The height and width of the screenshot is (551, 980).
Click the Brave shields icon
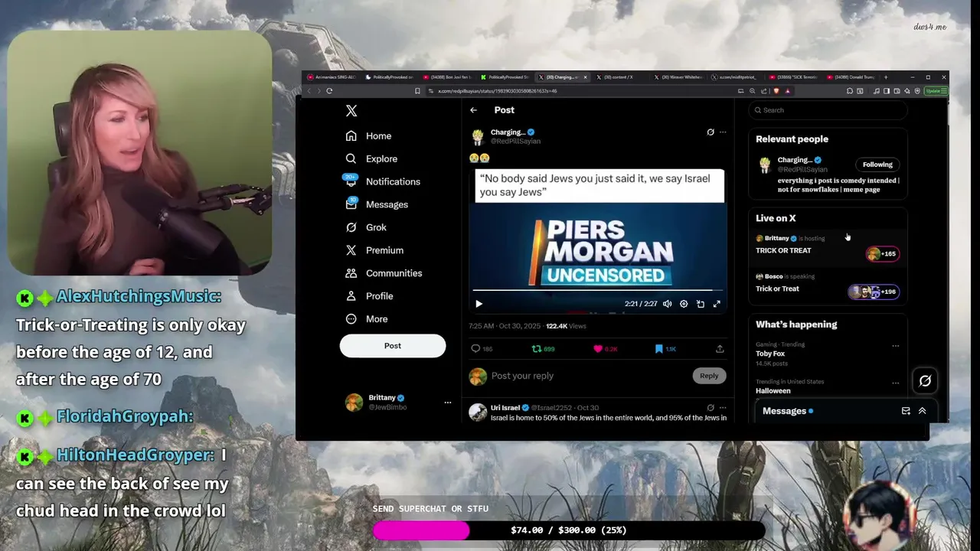(x=776, y=91)
